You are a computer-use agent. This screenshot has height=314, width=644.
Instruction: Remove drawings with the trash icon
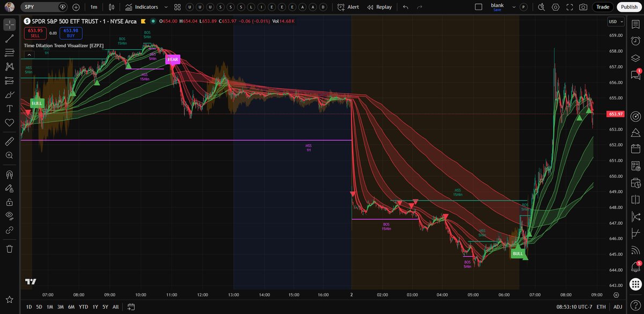coord(9,249)
